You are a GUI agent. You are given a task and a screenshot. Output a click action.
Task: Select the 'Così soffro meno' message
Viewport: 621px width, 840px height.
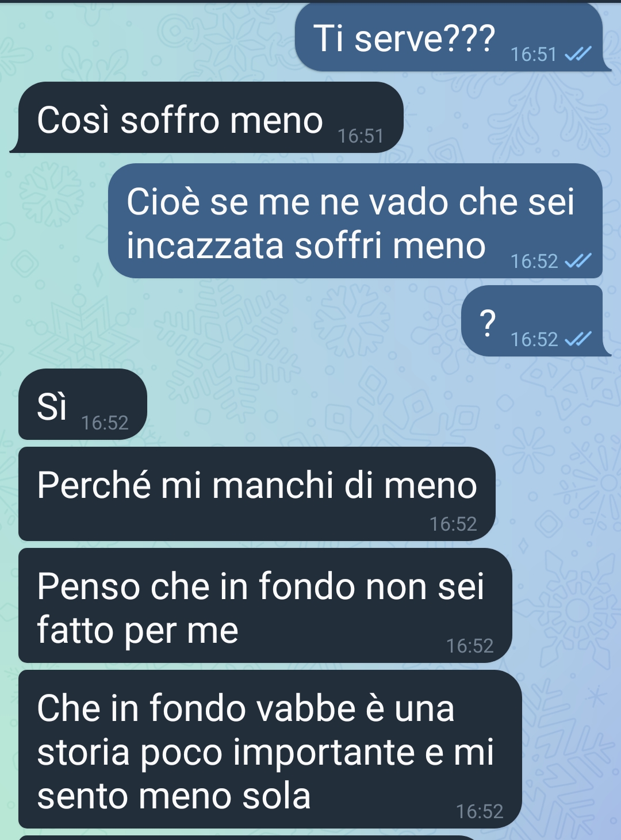coord(207,117)
